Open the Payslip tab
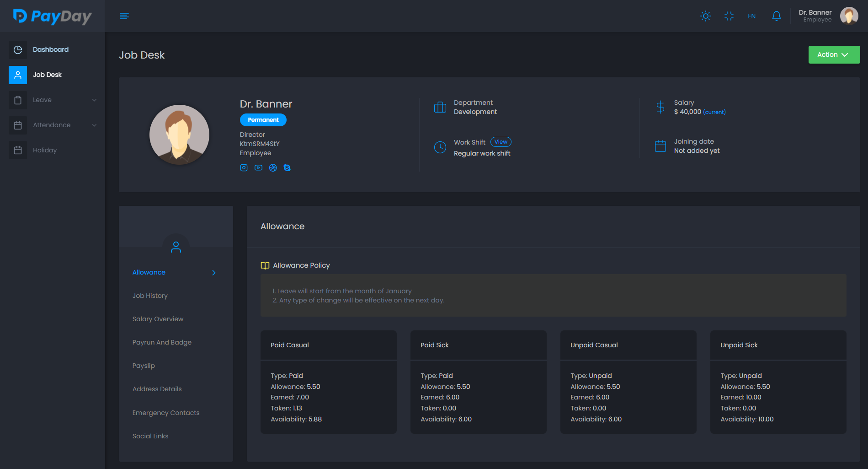 coord(144,366)
